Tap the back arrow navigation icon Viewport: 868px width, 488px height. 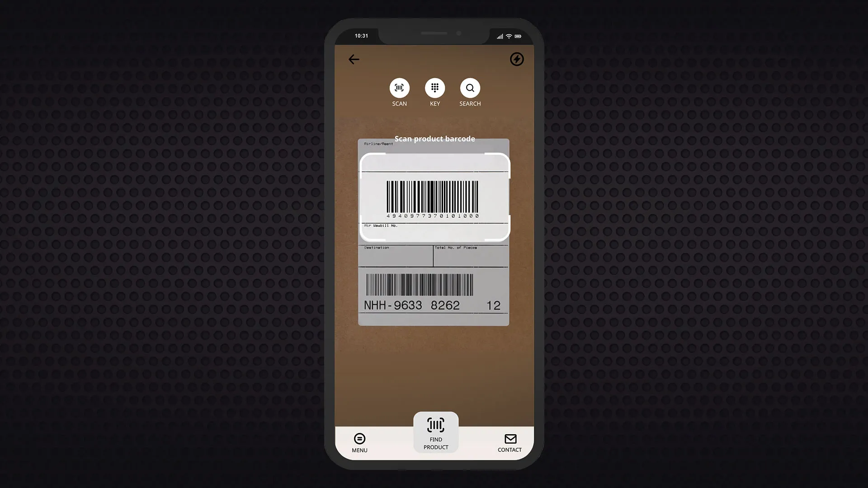354,58
